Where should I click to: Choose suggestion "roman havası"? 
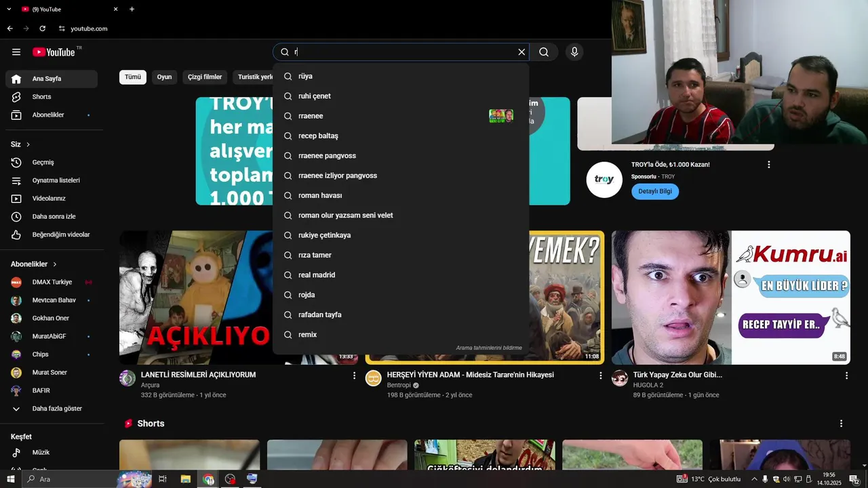pos(401,196)
